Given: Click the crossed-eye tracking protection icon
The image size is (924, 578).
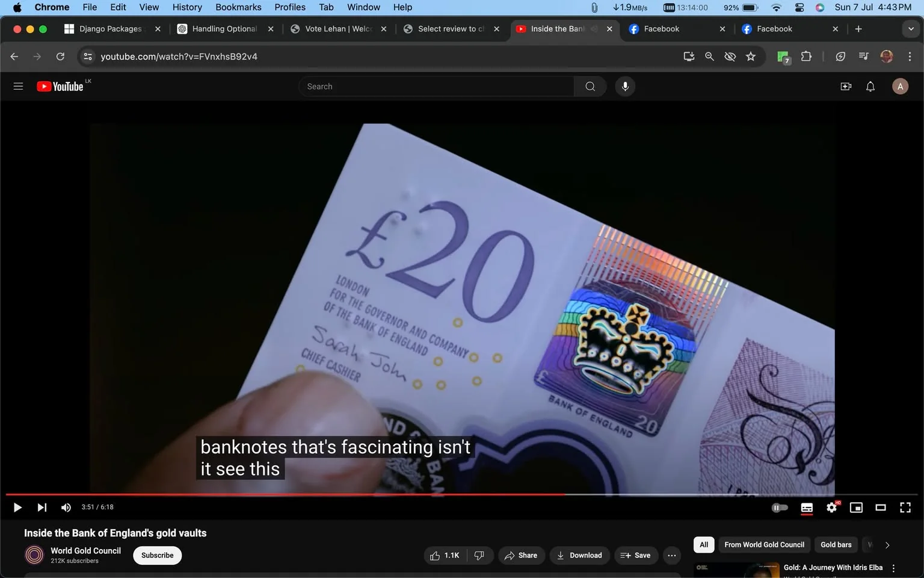Looking at the screenshot, I should click(730, 57).
